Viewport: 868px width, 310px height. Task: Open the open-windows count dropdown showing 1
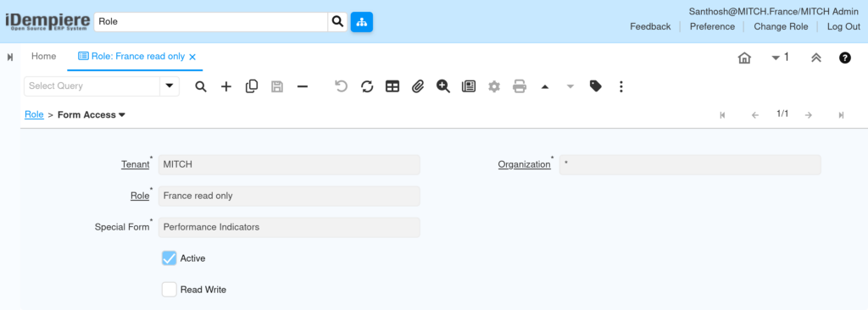click(780, 57)
